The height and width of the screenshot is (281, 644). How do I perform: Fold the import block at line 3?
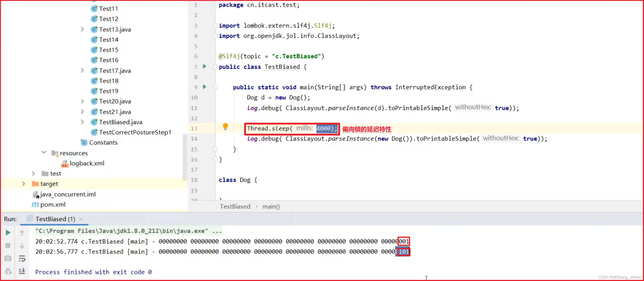[215, 25]
